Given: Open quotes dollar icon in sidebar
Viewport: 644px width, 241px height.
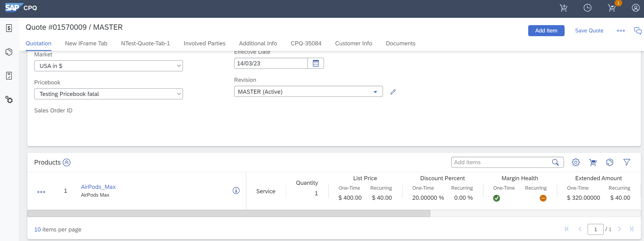Looking at the screenshot, I should (x=9, y=28).
